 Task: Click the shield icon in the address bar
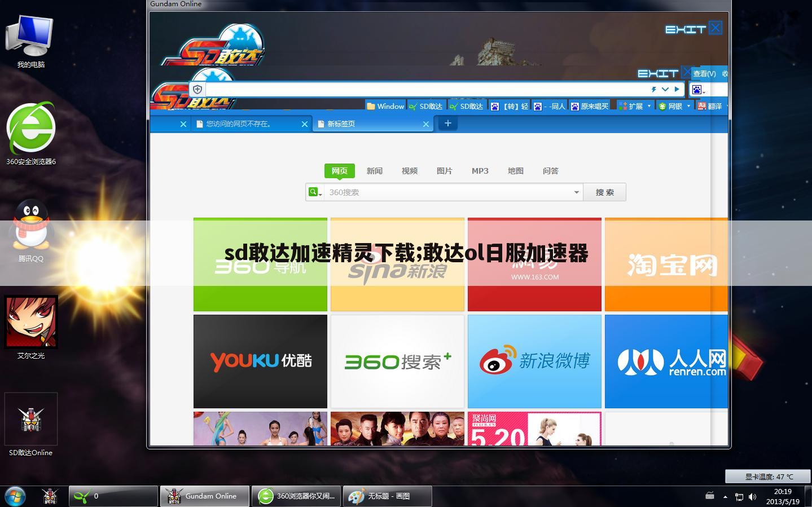pyautogui.click(x=197, y=89)
